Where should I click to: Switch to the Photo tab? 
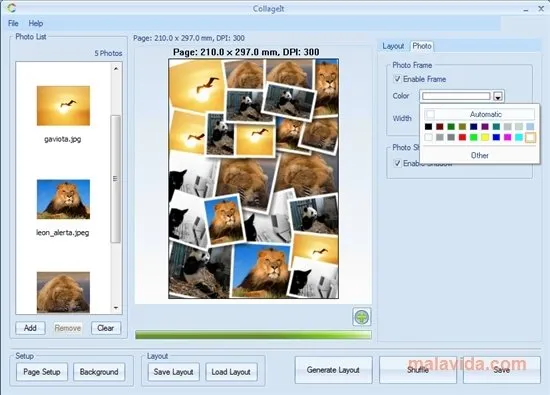422,46
